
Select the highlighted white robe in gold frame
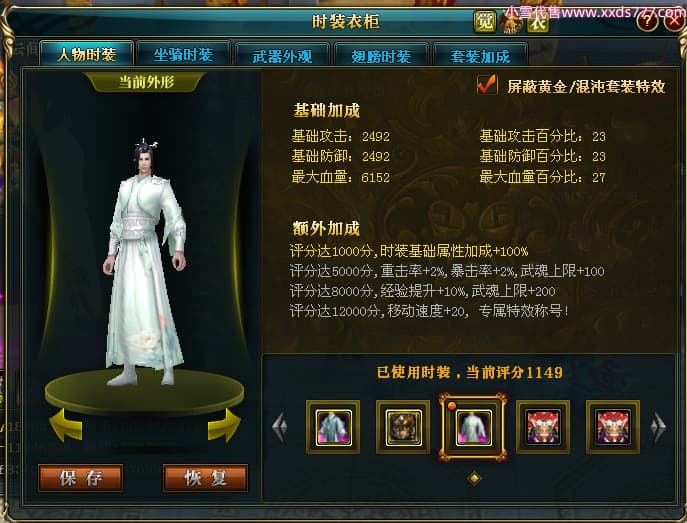point(473,427)
